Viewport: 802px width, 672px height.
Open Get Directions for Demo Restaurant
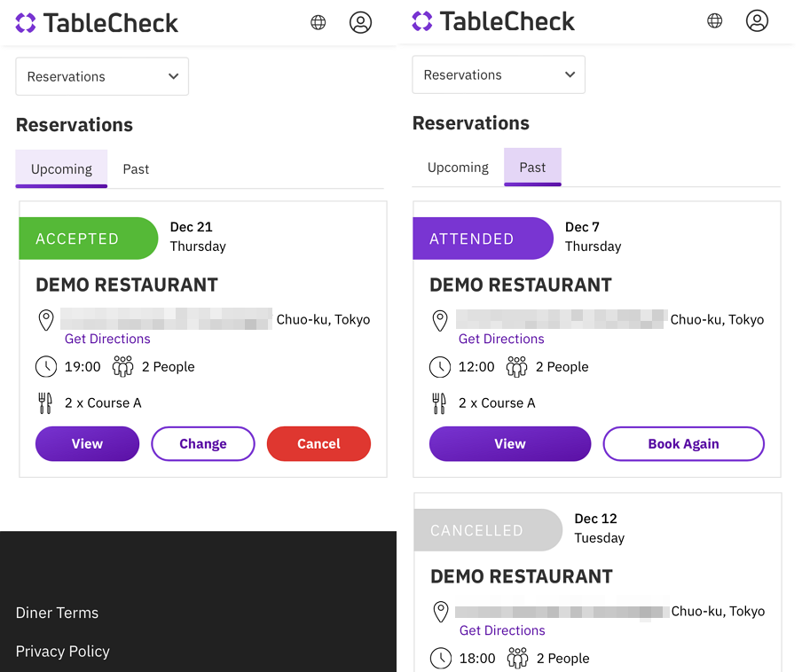[106, 339]
